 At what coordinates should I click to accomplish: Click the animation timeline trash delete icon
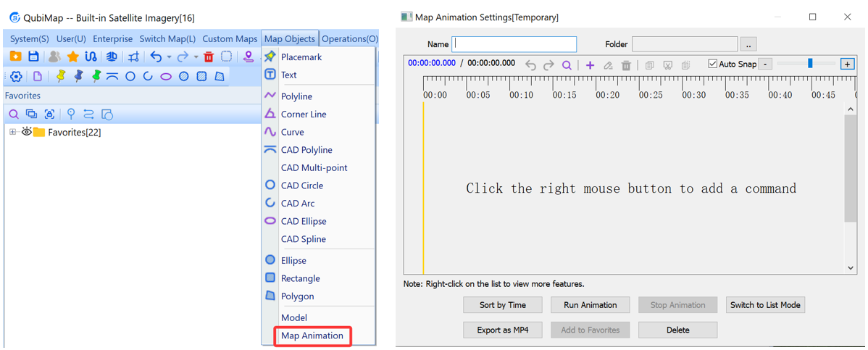626,65
